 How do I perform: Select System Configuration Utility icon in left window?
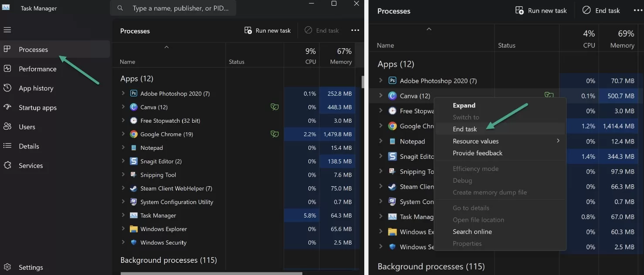point(134,202)
